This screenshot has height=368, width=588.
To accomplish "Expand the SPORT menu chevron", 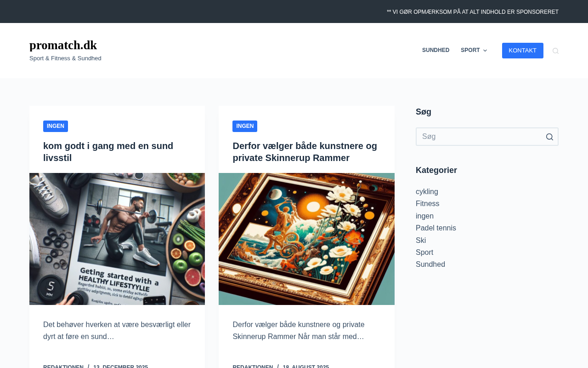I will (485, 51).
